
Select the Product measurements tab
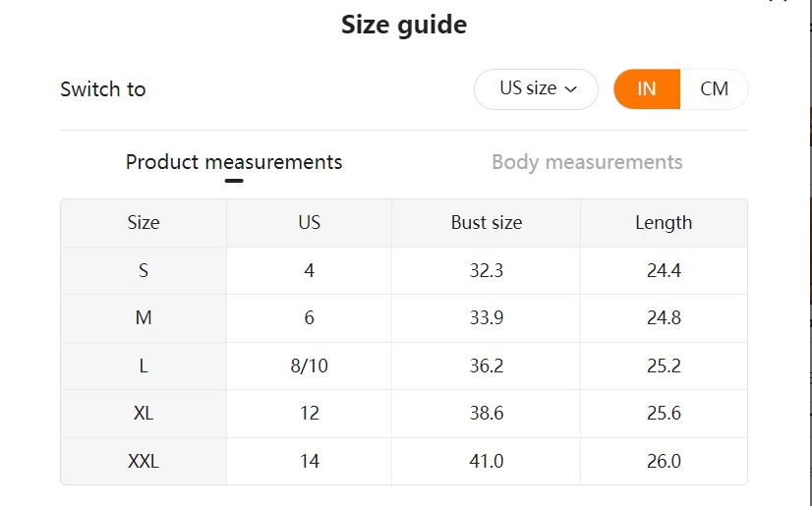click(234, 162)
